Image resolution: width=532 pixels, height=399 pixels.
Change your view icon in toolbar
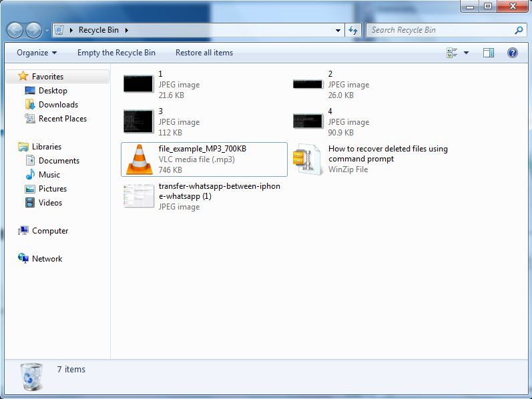click(x=452, y=53)
